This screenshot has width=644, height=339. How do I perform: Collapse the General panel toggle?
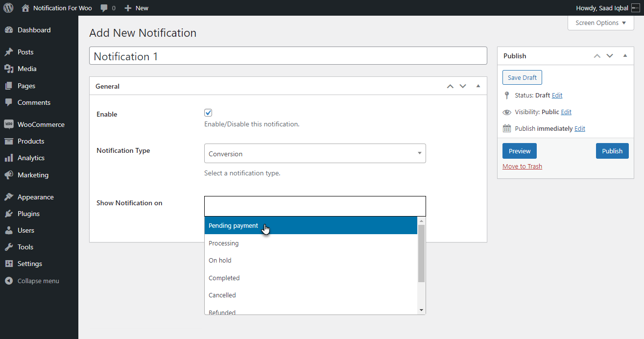[x=478, y=86]
